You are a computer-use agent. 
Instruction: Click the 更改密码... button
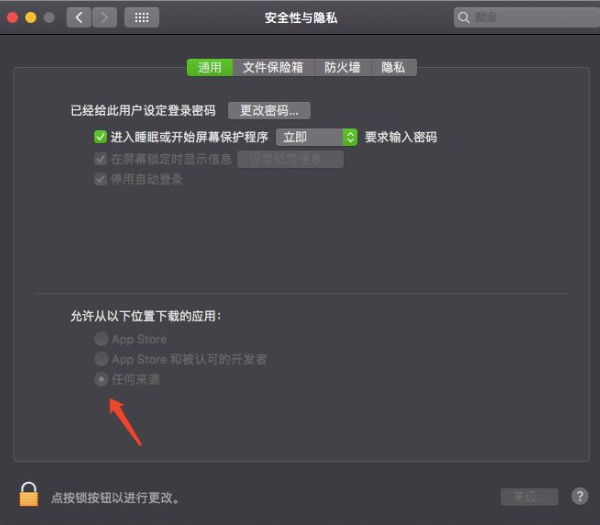[269, 110]
